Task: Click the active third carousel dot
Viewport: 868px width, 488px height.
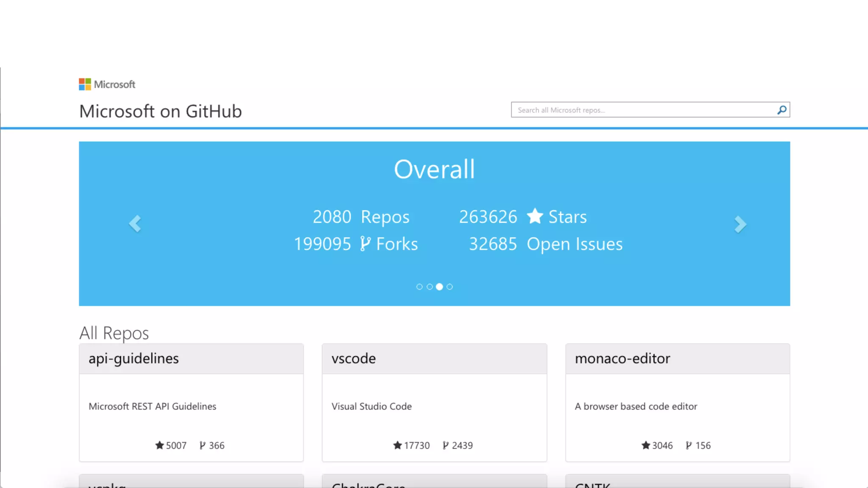Action: click(x=440, y=287)
